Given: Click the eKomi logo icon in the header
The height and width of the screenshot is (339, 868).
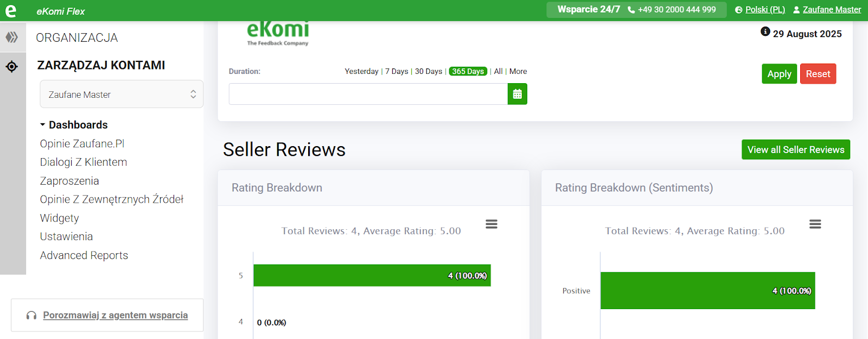Looking at the screenshot, I should [11, 11].
